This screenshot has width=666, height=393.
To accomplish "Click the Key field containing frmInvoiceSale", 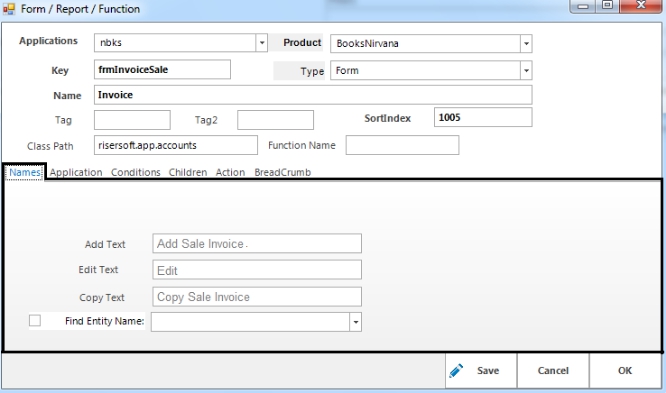I will 162,69.
